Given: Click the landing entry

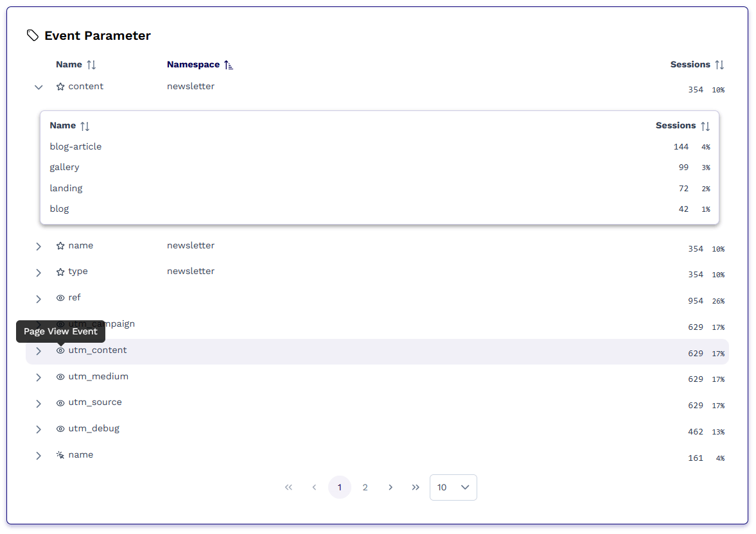Looking at the screenshot, I should tap(66, 189).
